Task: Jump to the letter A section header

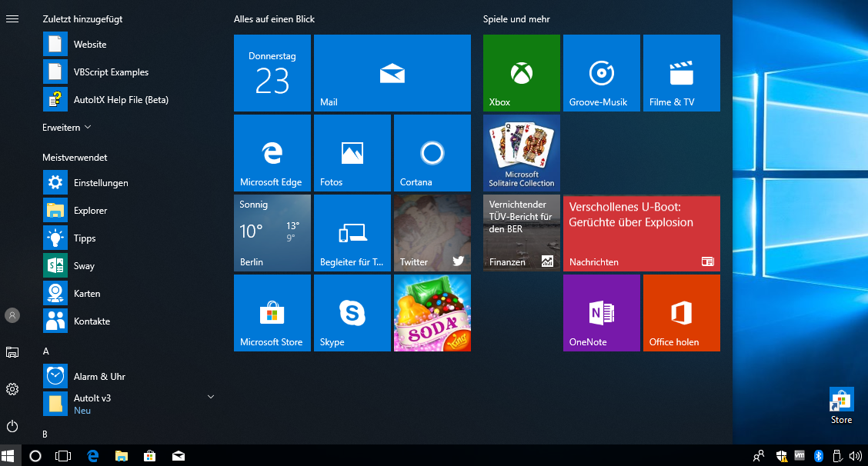Action: click(x=46, y=351)
